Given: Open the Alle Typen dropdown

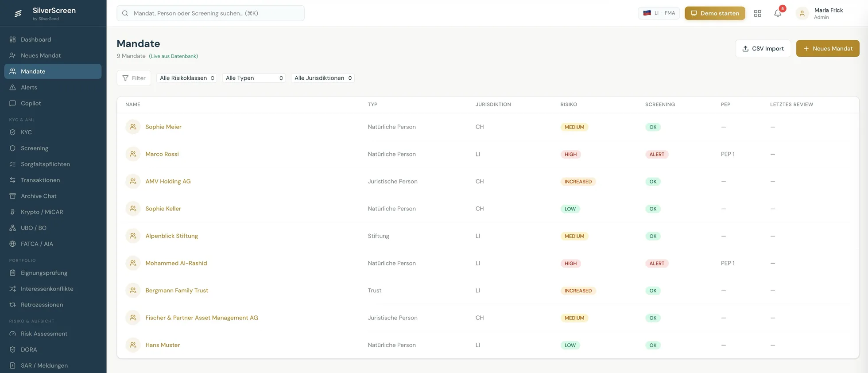Looking at the screenshot, I should tap(254, 78).
